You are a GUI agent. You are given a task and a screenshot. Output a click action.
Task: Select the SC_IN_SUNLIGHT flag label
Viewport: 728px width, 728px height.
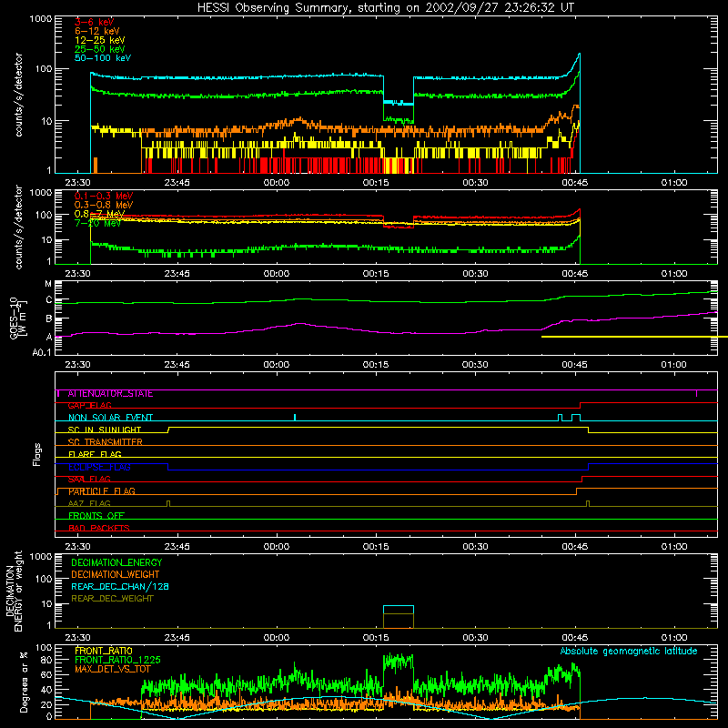tap(105, 430)
